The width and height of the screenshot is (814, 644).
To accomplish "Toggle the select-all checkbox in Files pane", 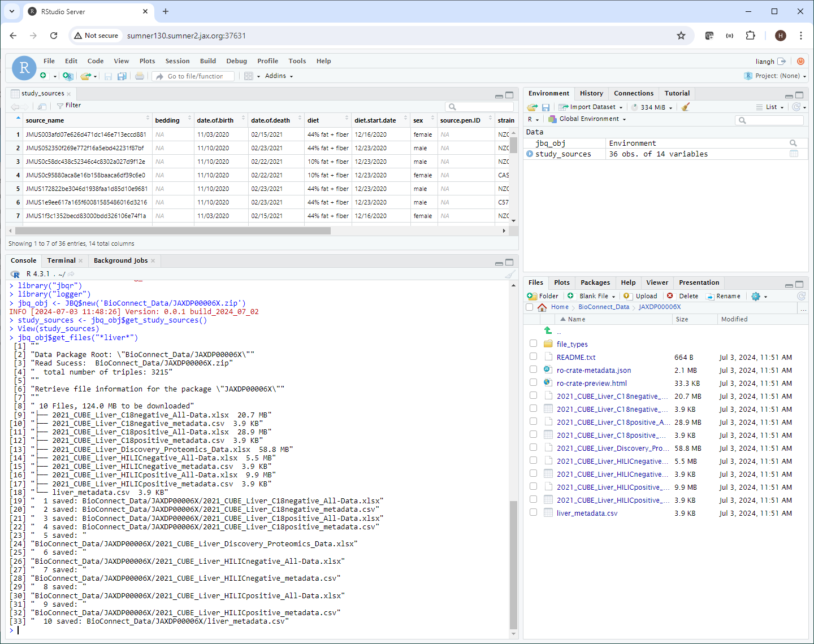I will pos(529,307).
